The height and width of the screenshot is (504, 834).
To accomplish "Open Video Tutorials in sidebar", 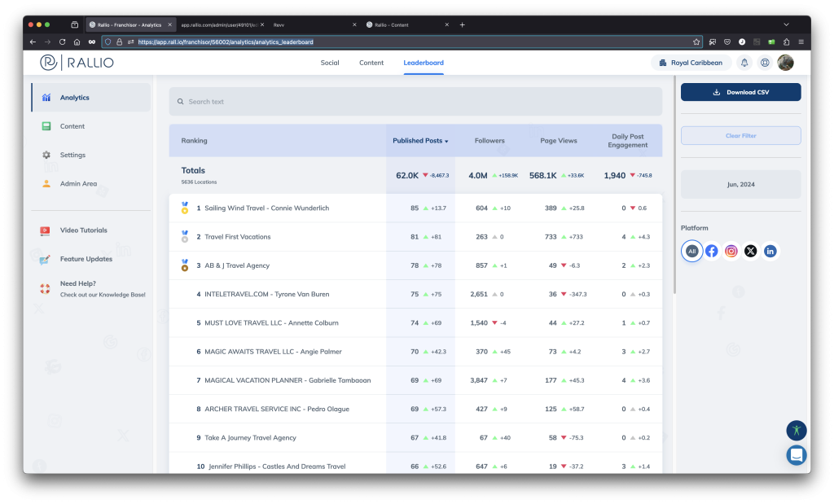I will coord(83,230).
